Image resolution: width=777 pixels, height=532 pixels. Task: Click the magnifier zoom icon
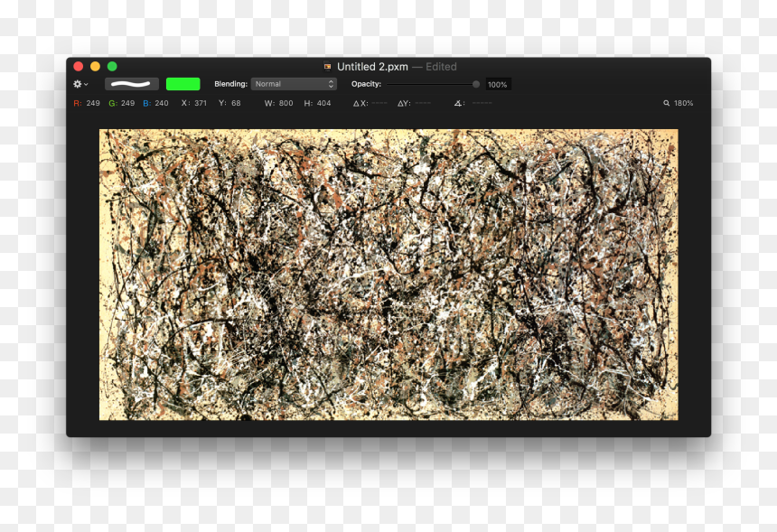point(667,103)
